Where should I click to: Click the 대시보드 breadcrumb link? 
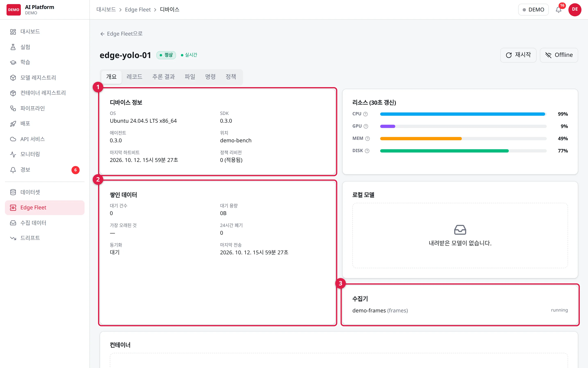point(106,10)
